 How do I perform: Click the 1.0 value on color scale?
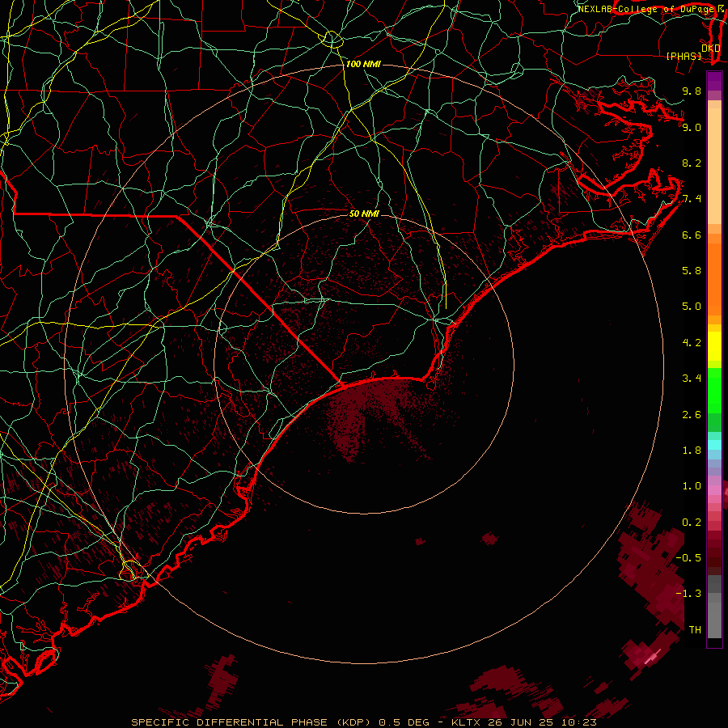point(692,486)
